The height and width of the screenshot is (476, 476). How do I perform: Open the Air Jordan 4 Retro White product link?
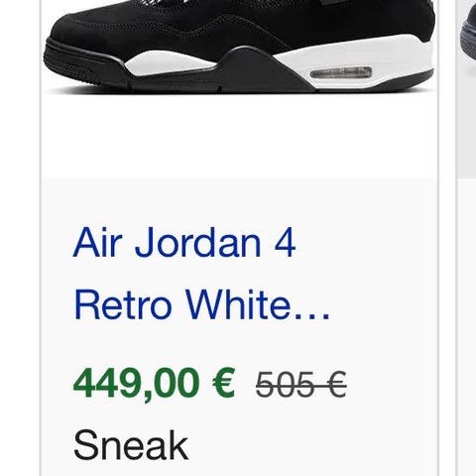point(201,274)
